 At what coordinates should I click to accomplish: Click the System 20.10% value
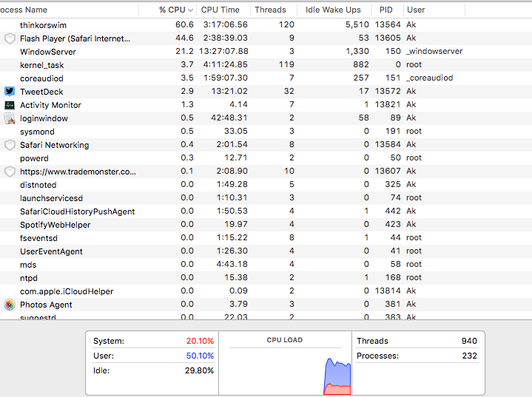200,341
